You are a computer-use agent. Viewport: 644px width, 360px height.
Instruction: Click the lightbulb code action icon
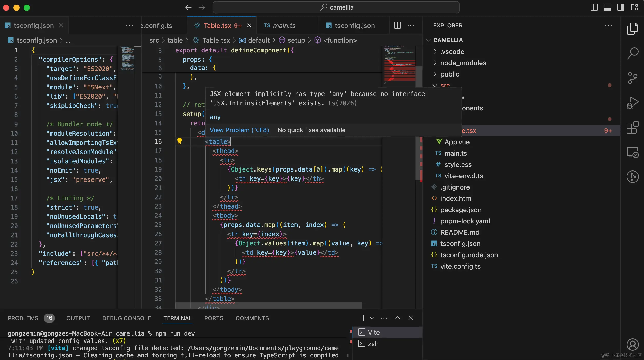click(180, 141)
